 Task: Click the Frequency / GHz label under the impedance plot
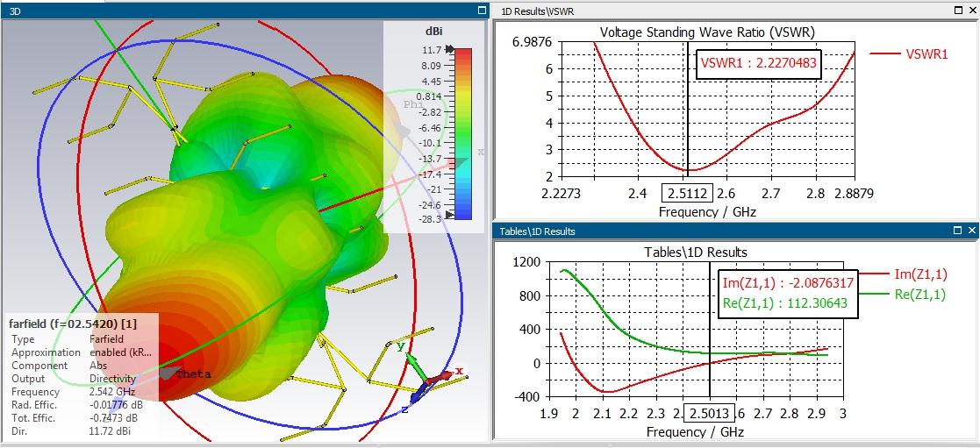pos(695,431)
